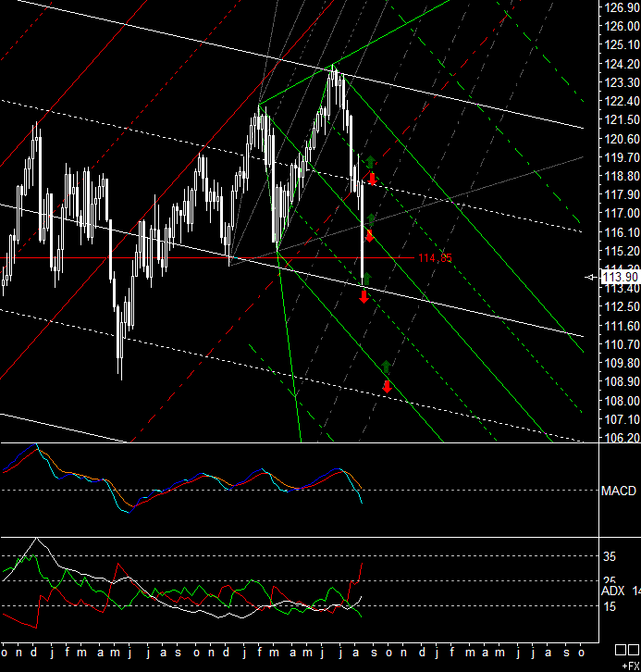The height and width of the screenshot is (672, 641).
Task: Click the ADX indicator label
Action: click(612, 591)
